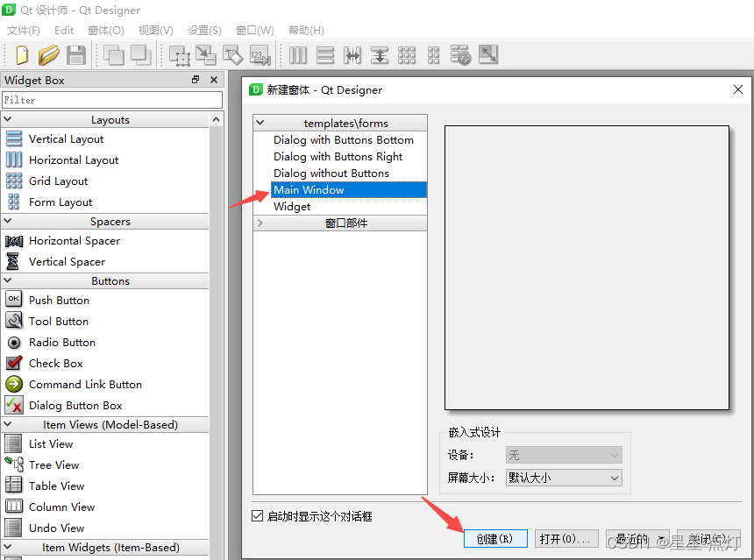Select Vertical Spacer item
Screen dimensions: 754x560
pyautogui.click(x=67, y=262)
